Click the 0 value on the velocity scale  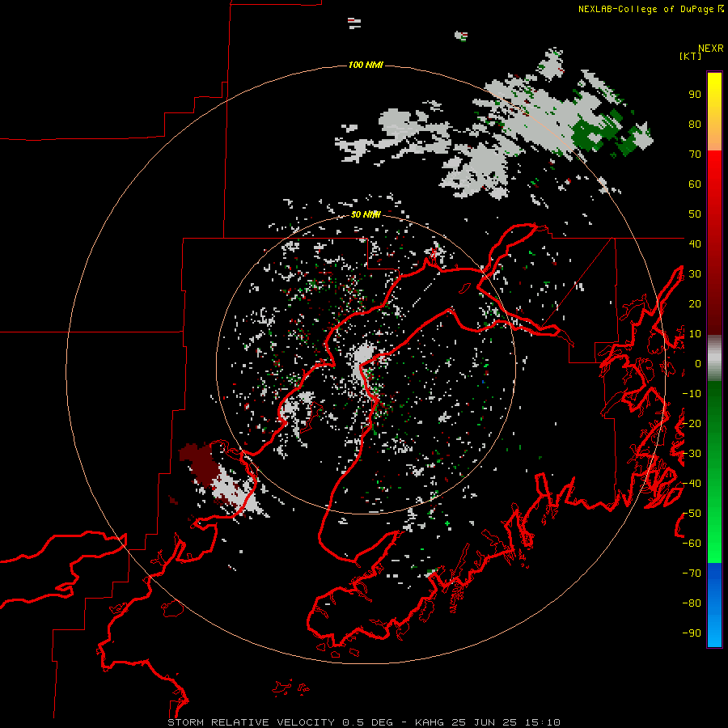(x=698, y=364)
